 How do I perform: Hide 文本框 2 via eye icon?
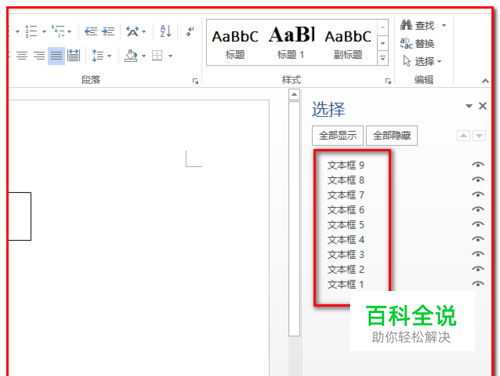click(x=478, y=269)
